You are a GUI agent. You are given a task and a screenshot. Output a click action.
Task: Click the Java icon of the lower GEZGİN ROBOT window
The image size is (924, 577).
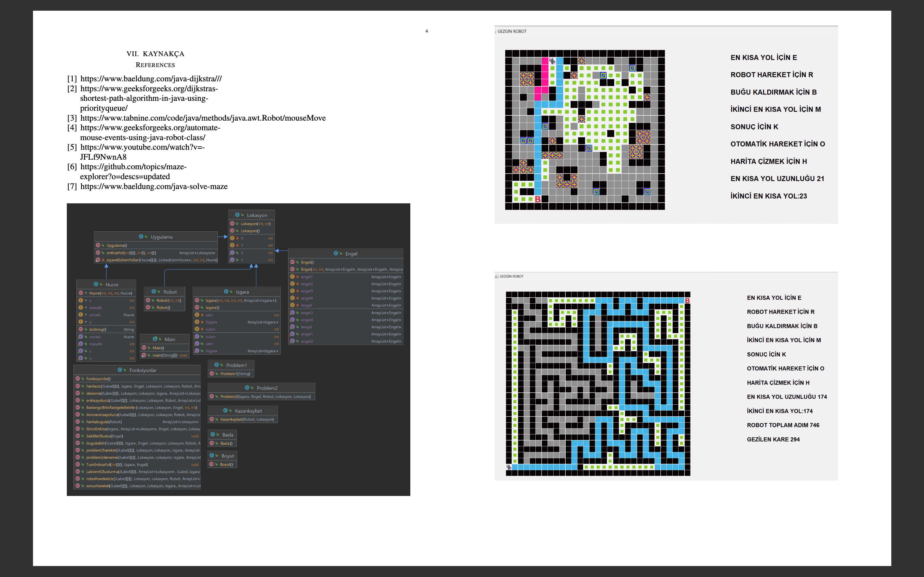coord(496,276)
